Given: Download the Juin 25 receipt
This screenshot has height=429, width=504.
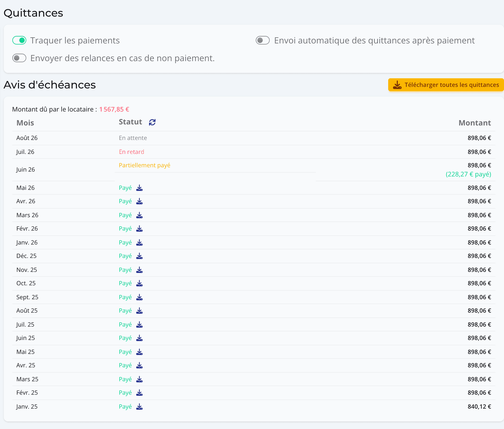Looking at the screenshot, I should 139,338.
